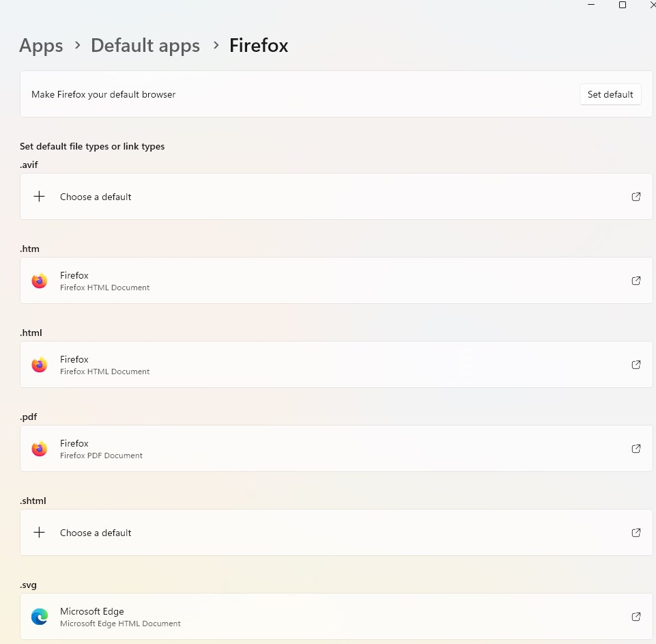
Task: Navigate to Default apps in the breadcrumb
Action: coord(145,46)
